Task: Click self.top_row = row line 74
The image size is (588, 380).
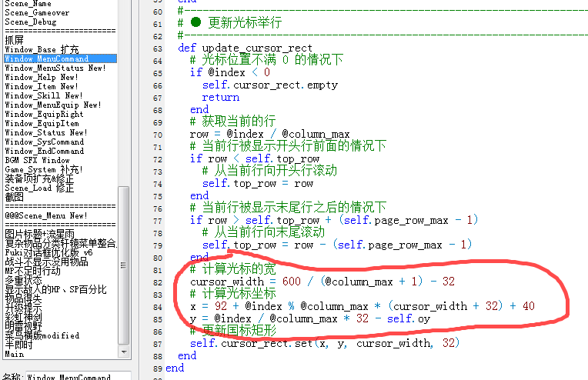Action: click(x=258, y=183)
